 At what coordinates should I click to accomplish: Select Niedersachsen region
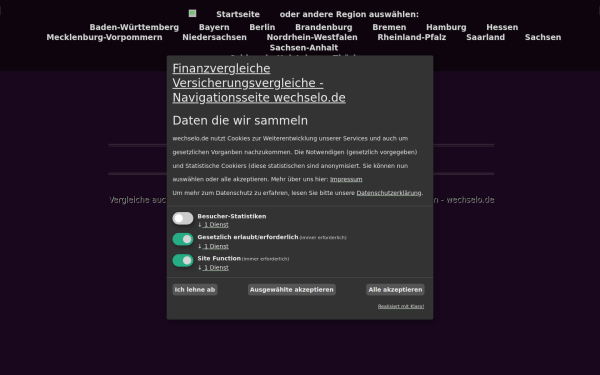click(x=215, y=37)
